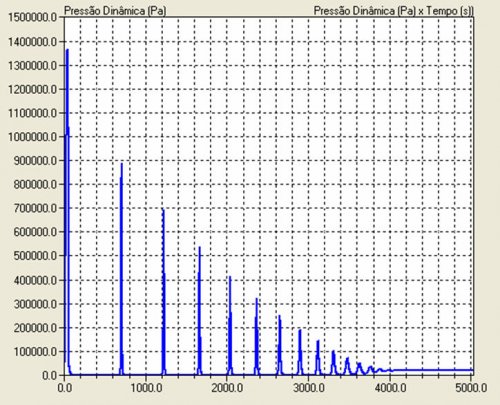
Task: Click the flat steady-state line after 4000 s
Action: pos(433,370)
